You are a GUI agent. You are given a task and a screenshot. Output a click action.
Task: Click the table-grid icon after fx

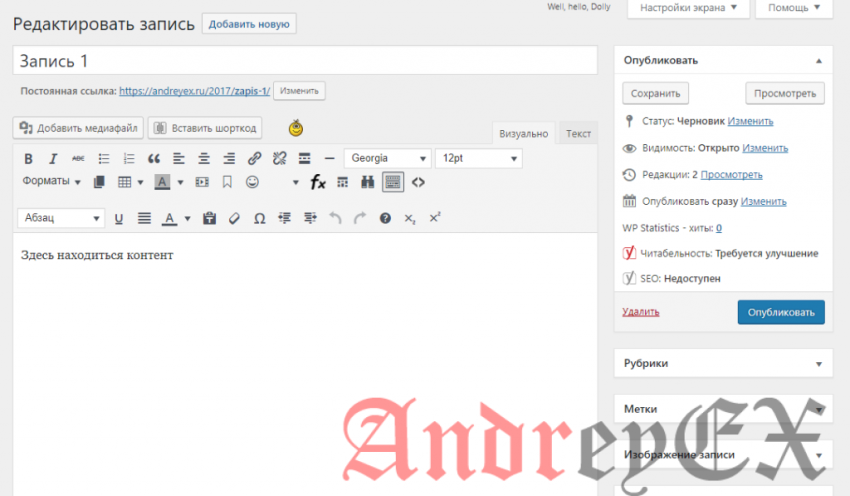(x=343, y=182)
